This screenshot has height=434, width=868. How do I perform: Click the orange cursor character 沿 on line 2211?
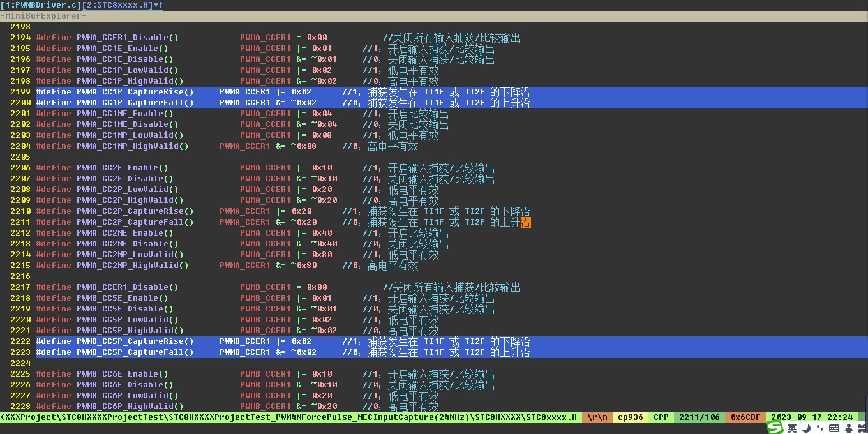pos(526,222)
